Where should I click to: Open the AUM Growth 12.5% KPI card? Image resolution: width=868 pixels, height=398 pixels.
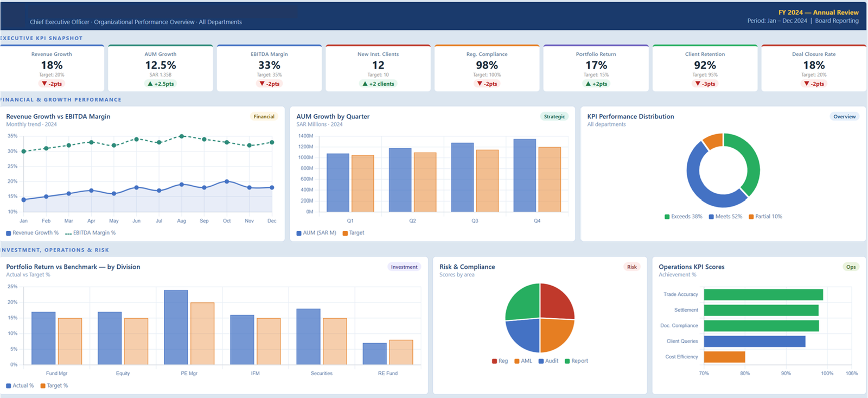(x=161, y=68)
